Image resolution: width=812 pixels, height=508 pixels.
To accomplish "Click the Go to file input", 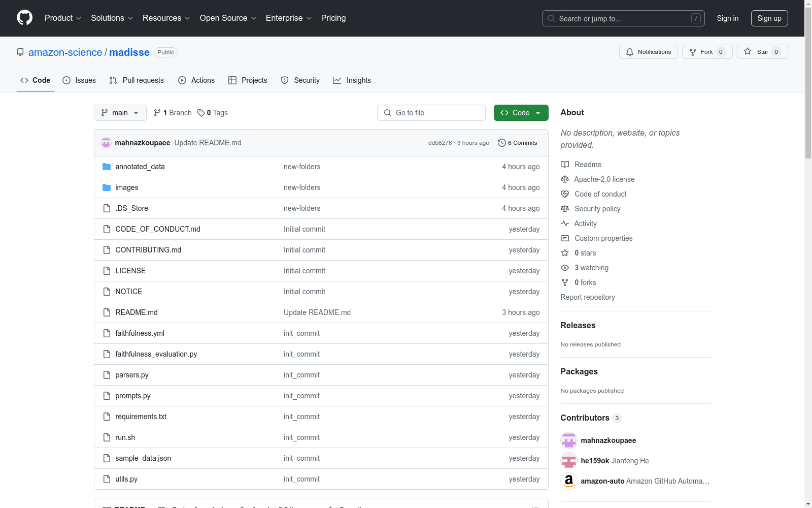I will click(x=431, y=113).
